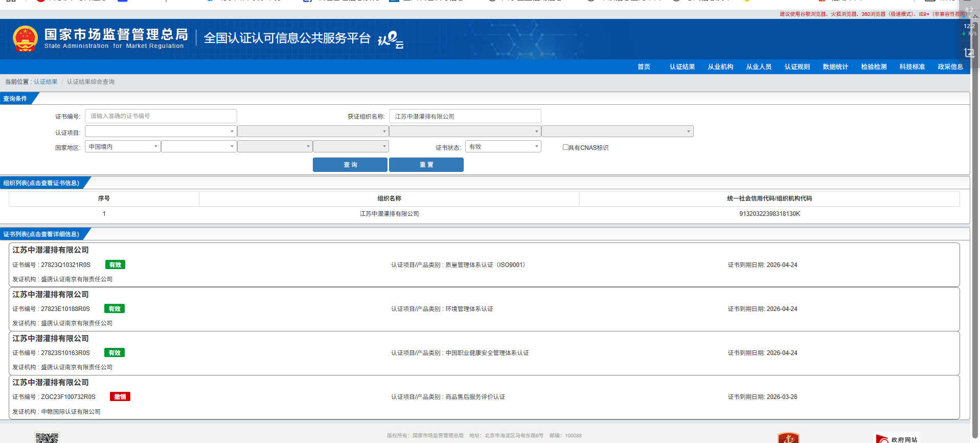Click the red shield badge in footer
Image resolution: width=980 pixels, height=443 pixels.
[x=788, y=438]
